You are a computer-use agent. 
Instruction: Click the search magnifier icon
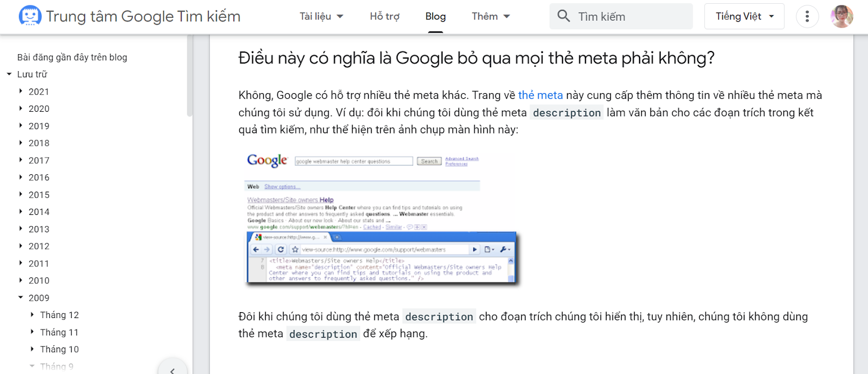564,16
